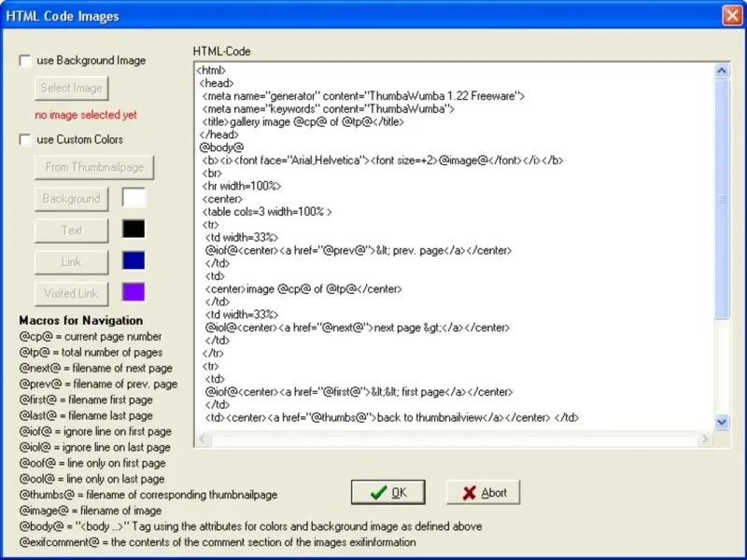Click the <html> line in the code editor

tap(211, 71)
